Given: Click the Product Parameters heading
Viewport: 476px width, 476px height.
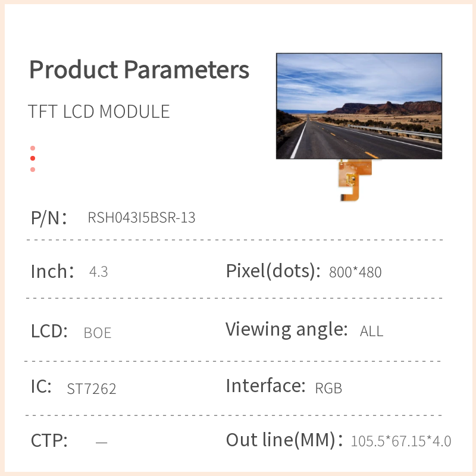Looking at the screenshot, I should coord(139,70).
